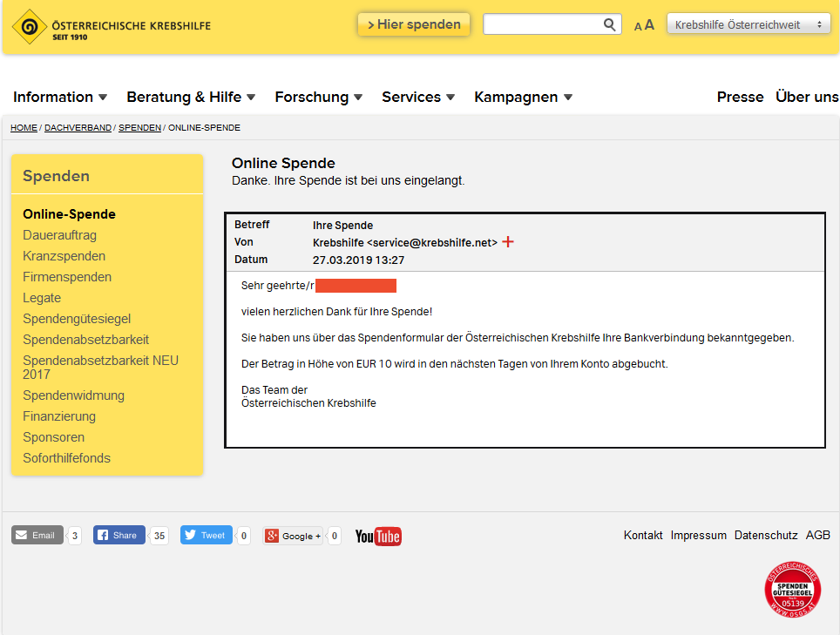Expand the Forschung menu
The width and height of the screenshot is (840, 635).
pyautogui.click(x=318, y=97)
